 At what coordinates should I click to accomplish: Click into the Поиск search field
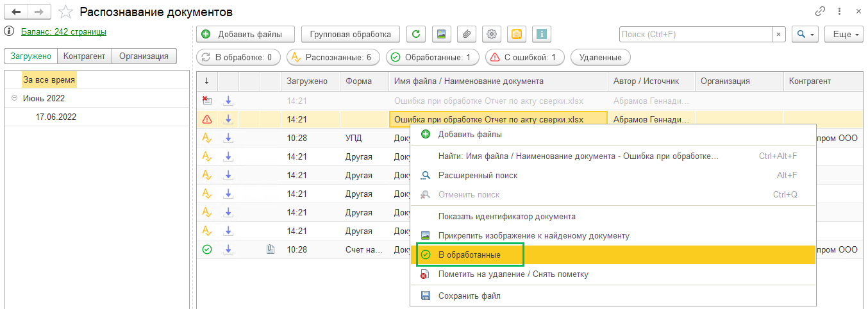tap(696, 34)
